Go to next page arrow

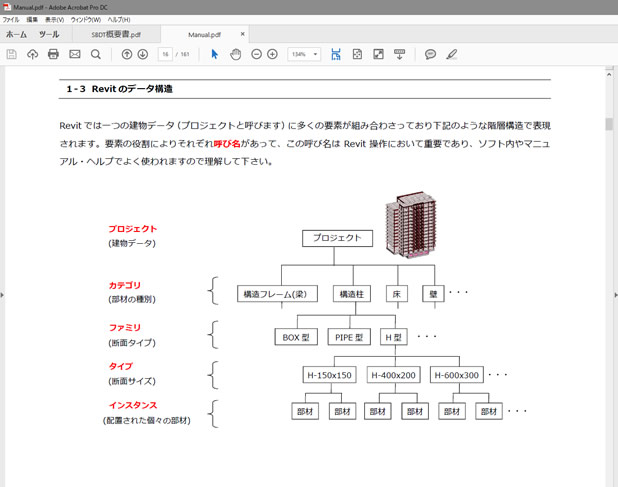point(143,54)
